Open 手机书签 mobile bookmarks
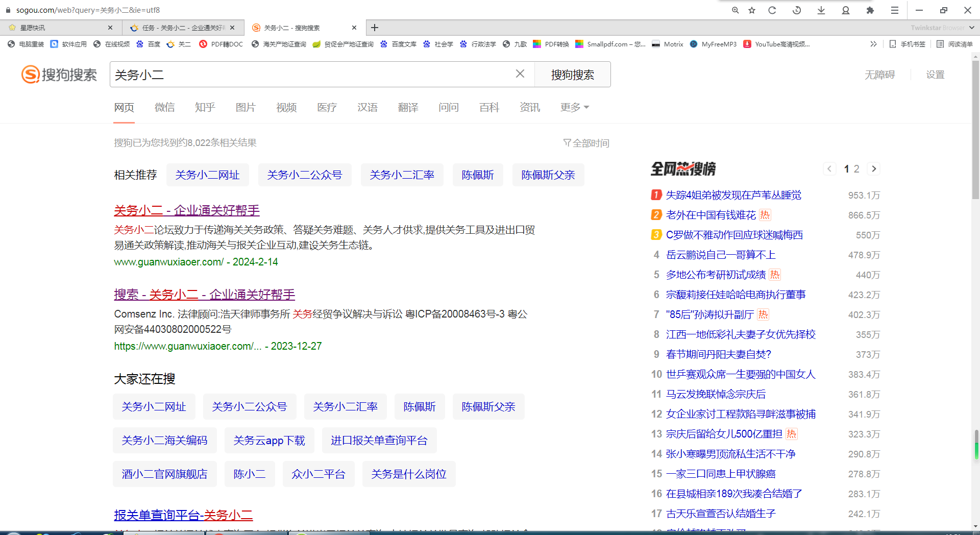980x535 pixels. 907,44
